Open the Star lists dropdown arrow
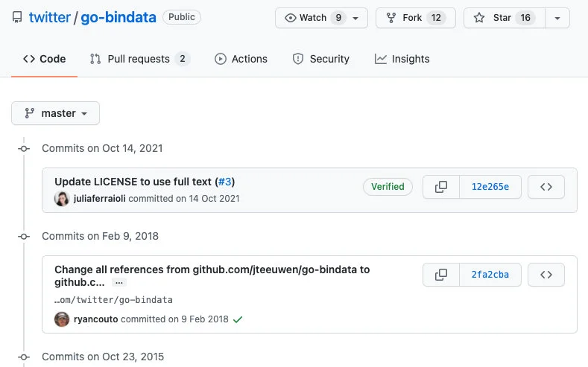 tap(557, 18)
